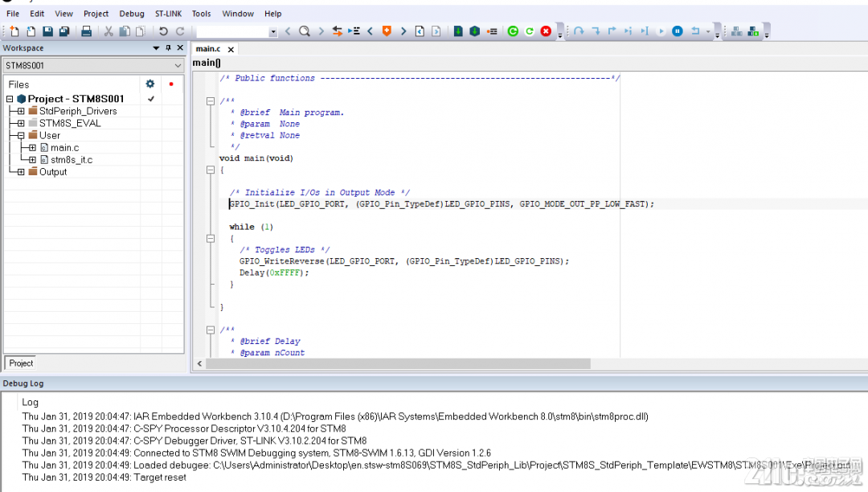Click inside the toolbar quick search field
This screenshot has width=868, height=492.
click(232, 32)
